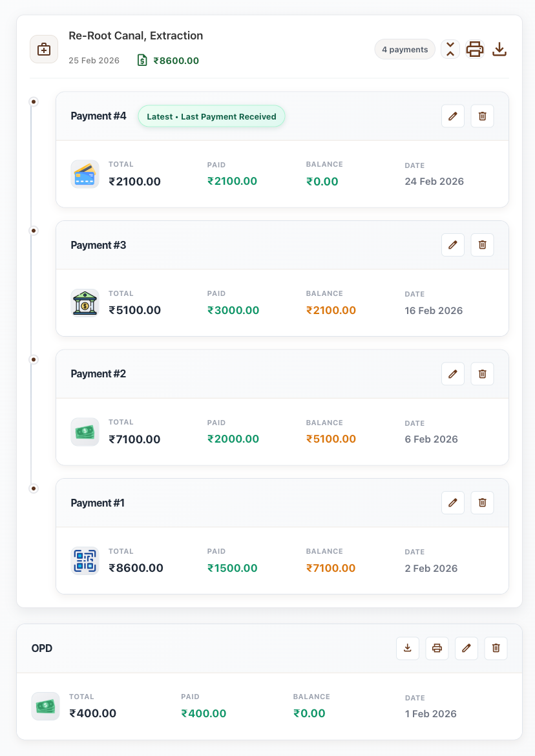Click the green rupee amount icon showing ₹8600.00
Viewport: 535px width, 756px height.
(143, 60)
